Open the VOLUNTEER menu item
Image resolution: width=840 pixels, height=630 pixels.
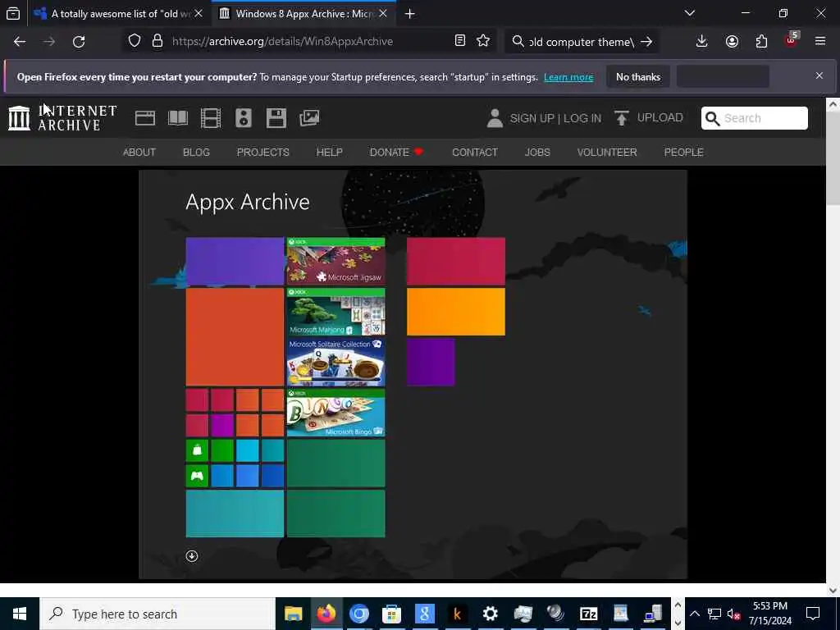coord(607,152)
